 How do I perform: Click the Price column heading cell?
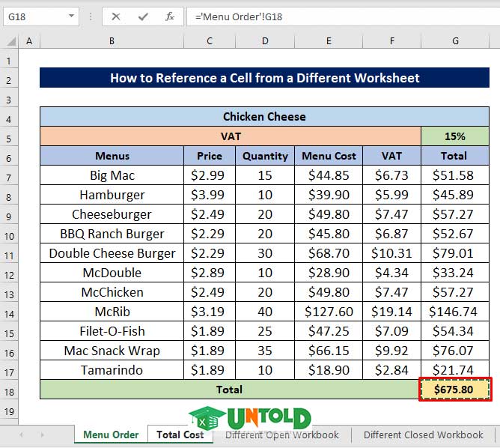pos(210,156)
